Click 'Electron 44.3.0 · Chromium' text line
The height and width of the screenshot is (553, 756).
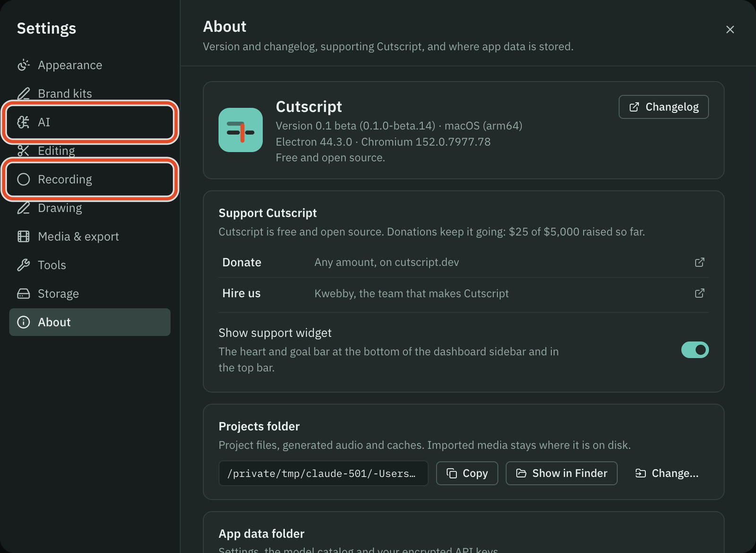383,142
